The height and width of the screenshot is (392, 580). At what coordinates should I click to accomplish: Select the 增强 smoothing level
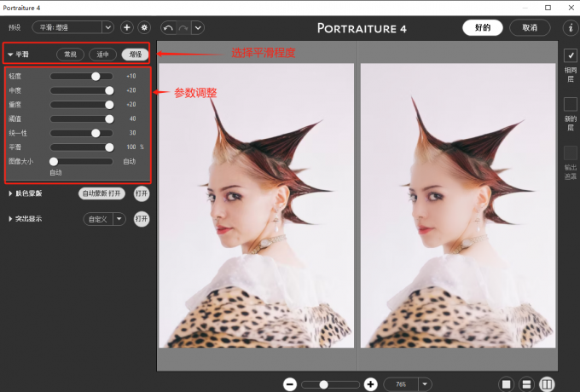pyautogui.click(x=135, y=55)
